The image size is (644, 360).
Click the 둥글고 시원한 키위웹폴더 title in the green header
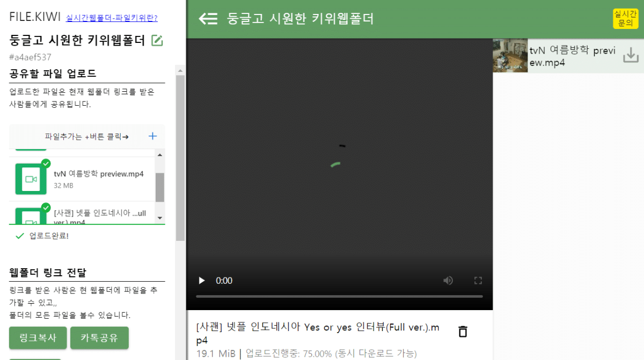point(300,19)
